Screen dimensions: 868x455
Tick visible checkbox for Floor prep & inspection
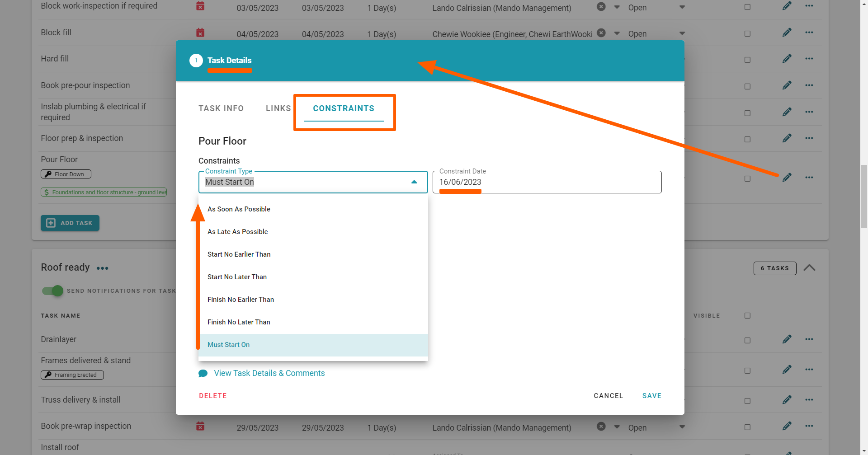[747, 140]
